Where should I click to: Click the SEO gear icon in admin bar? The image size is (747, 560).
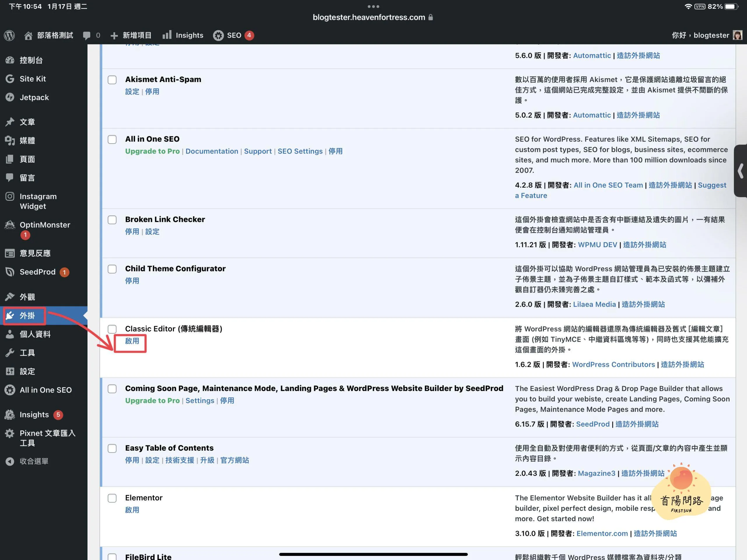218,35
